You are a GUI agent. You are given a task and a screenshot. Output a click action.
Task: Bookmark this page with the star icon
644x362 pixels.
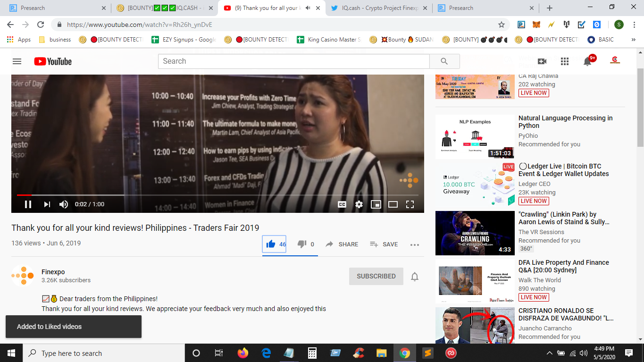pyautogui.click(x=502, y=25)
